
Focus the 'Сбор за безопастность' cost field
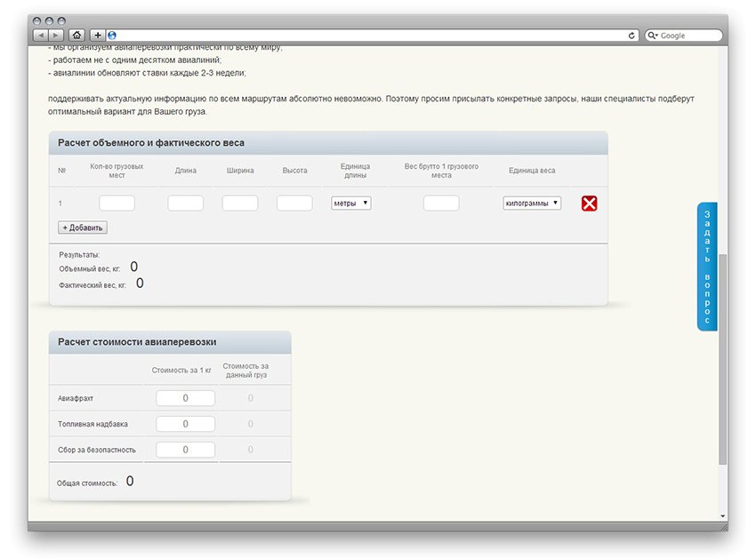[185, 450]
